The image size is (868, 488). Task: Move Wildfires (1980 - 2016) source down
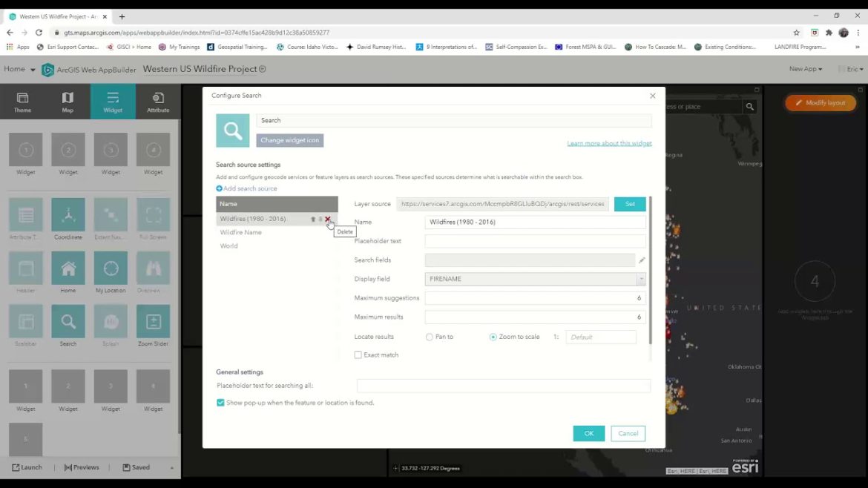click(320, 219)
